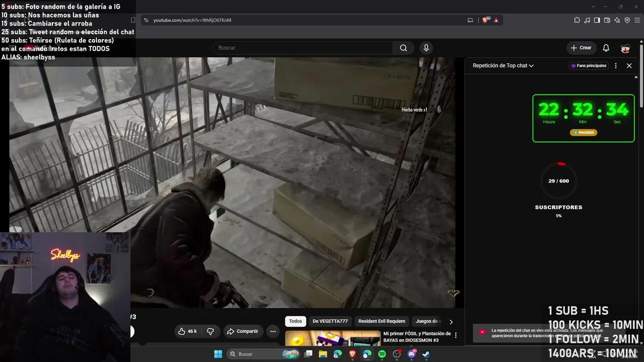
Task: Open Fans principales leaderboard
Action: click(x=589, y=65)
